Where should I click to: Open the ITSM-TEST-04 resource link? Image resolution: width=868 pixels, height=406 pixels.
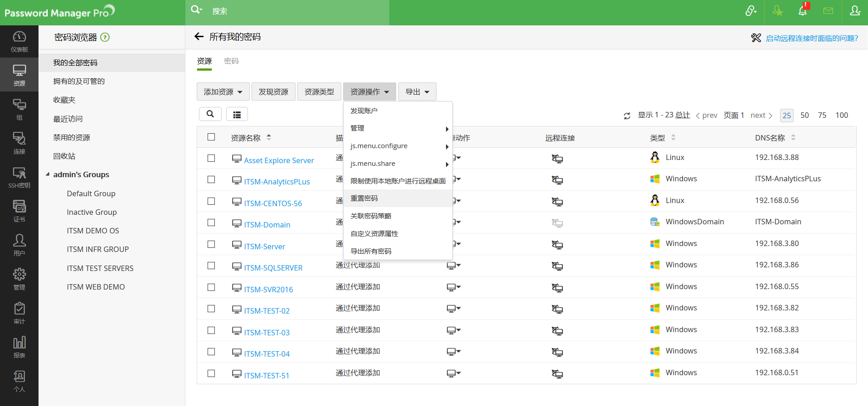pyautogui.click(x=267, y=354)
